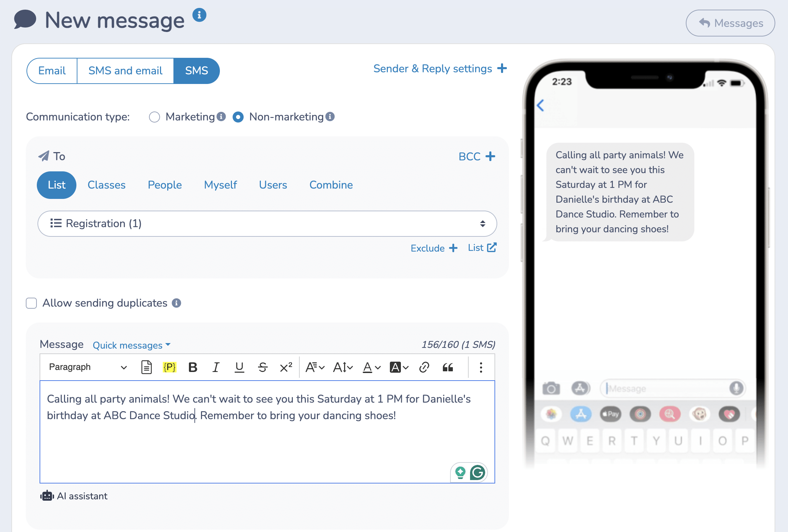Viewport: 788px width, 532px height.
Task: Click the microphone icon in phone preview
Action: [736, 389]
